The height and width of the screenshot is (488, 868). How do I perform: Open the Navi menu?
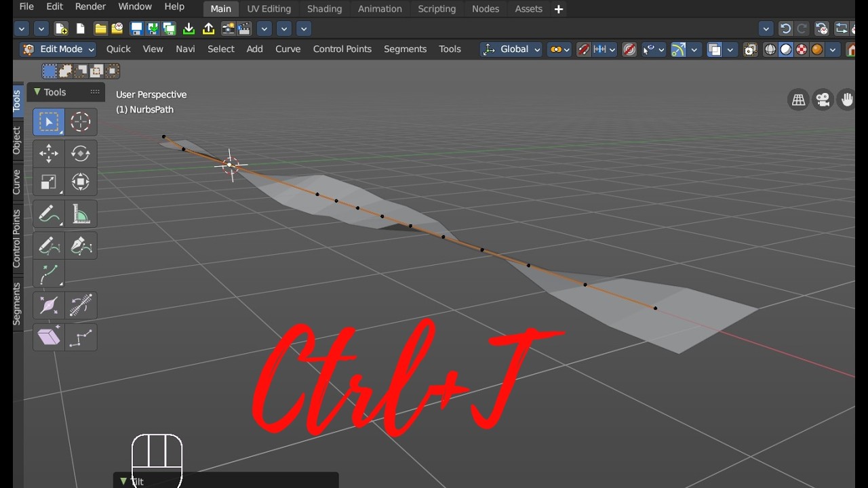click(x=185, y=49)
